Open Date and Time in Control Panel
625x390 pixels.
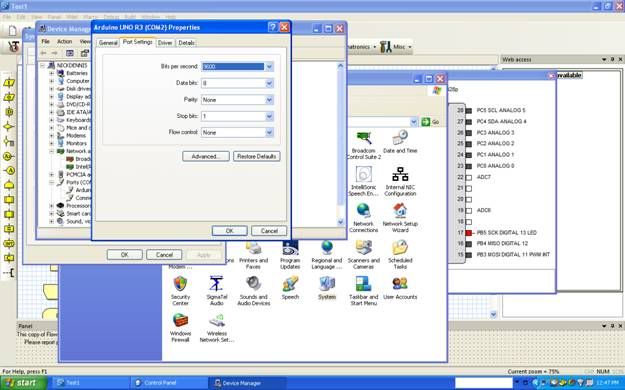[x=400, y=142]
